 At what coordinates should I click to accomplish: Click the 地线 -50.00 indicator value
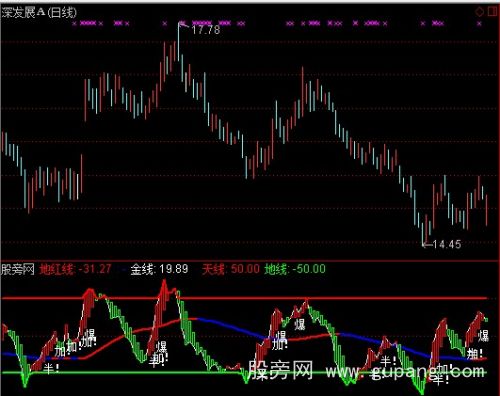(295, 269)
